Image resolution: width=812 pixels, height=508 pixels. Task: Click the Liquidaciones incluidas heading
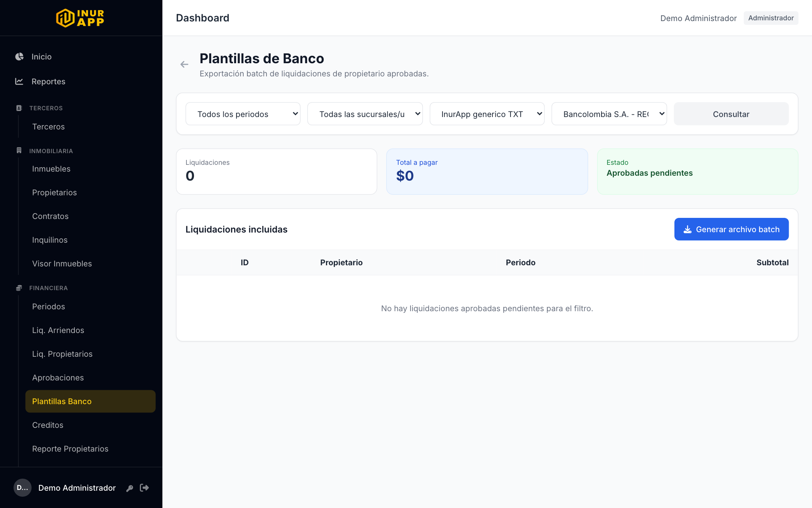coord(236,229)
